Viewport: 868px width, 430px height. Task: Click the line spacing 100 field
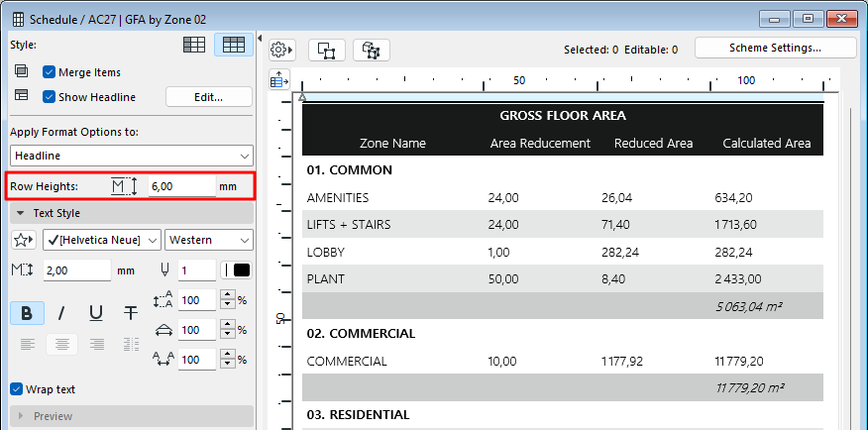pyautogui.click(x=197, y=300)
